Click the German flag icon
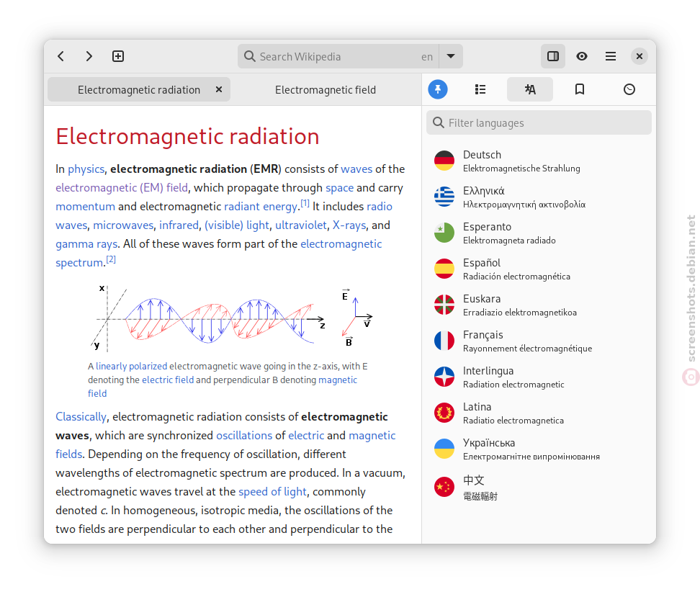The height and width of the screenshot is (592, 700). point(444,161)
